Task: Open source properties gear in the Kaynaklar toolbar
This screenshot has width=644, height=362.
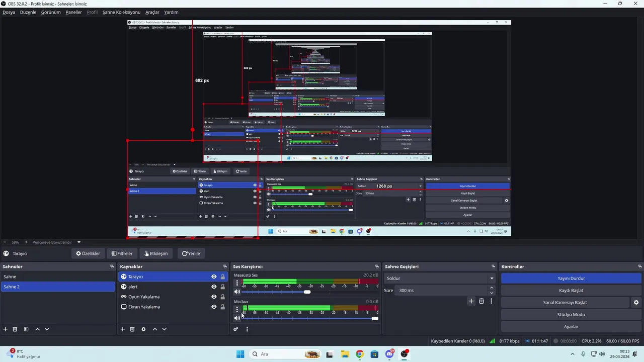Action: 143,329
